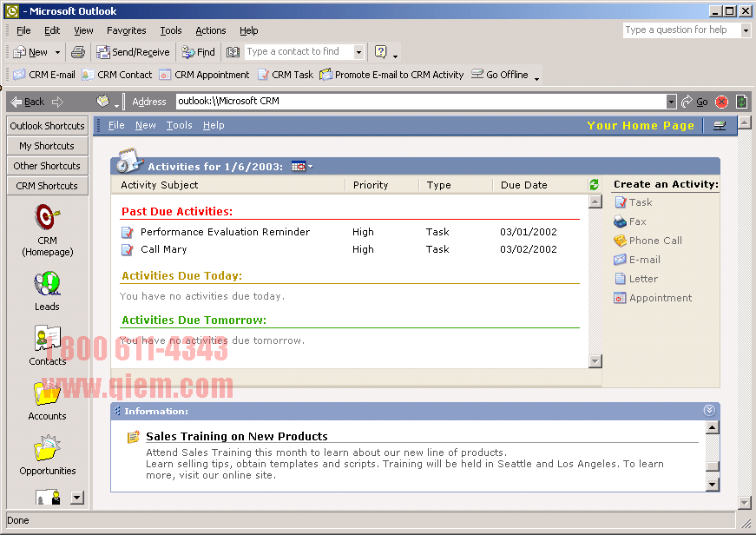Click the red Stop loading icon

point(722,102)
